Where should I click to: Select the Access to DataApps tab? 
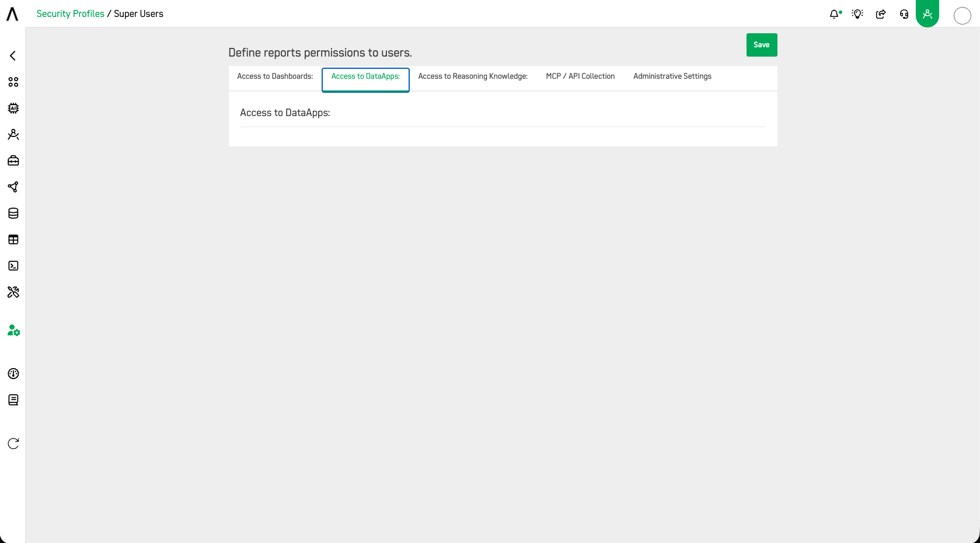click(x=365, y=80)
